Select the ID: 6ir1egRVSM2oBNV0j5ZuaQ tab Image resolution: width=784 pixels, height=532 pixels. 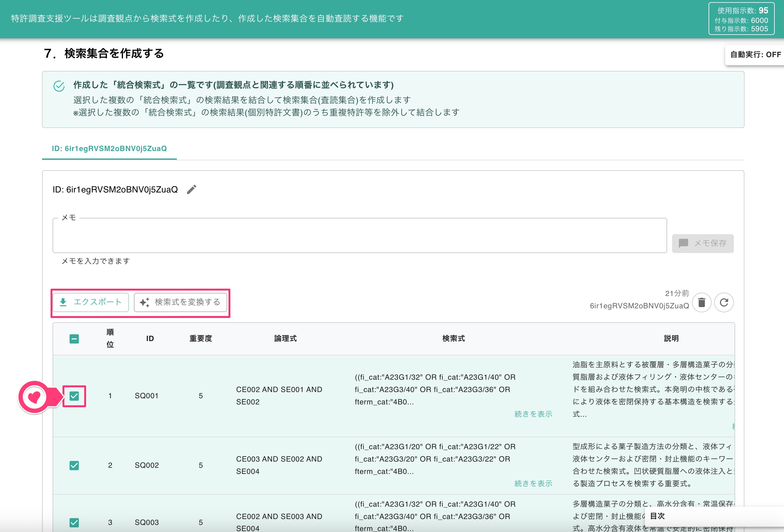coord(109,149)
